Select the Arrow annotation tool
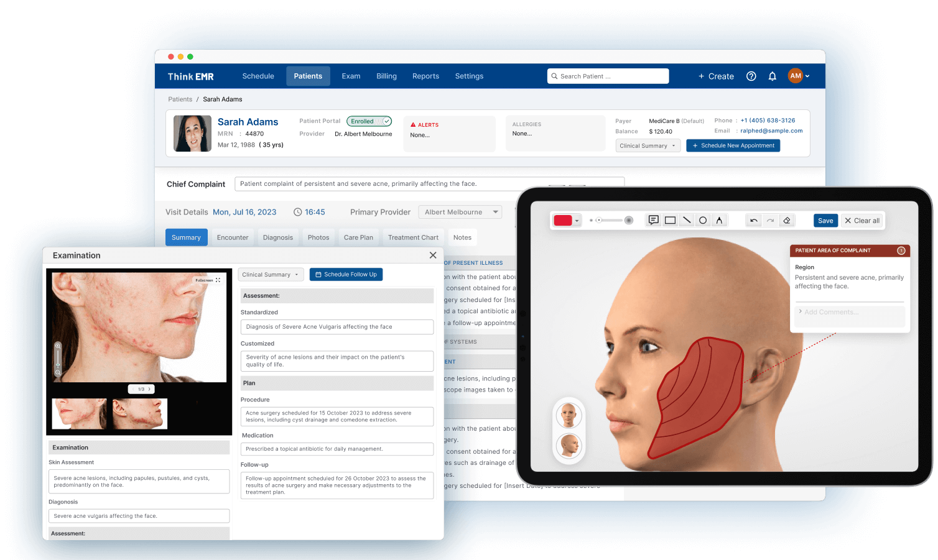This screenshot has height=560, width=938. click(x=719, y=219)
